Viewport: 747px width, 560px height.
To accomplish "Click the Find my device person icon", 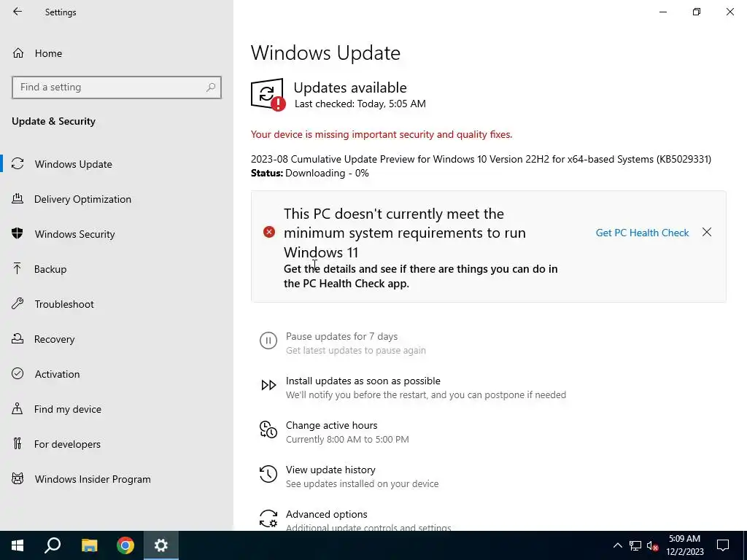I will (18, 408).
